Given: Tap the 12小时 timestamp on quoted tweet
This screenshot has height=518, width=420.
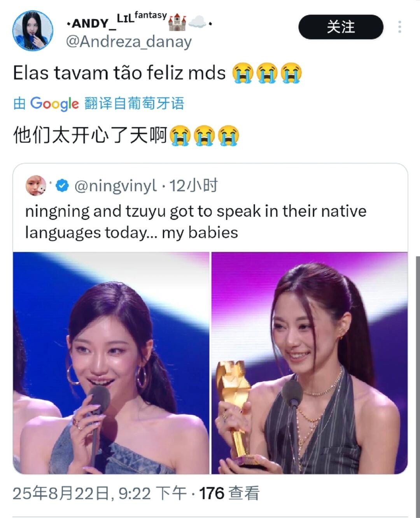Looking at the screenshot, I should point(193,186).
